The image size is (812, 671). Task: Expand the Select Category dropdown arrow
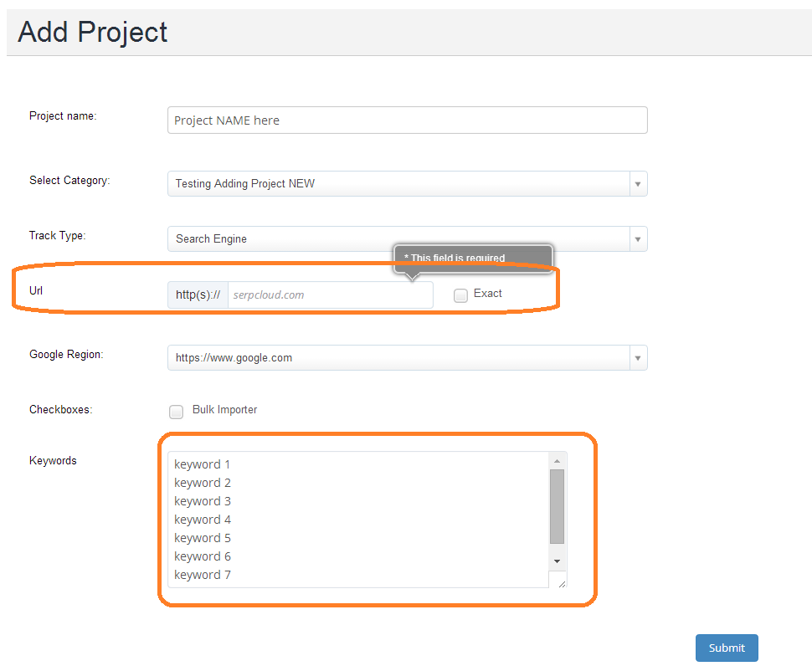tap(638, 184)
